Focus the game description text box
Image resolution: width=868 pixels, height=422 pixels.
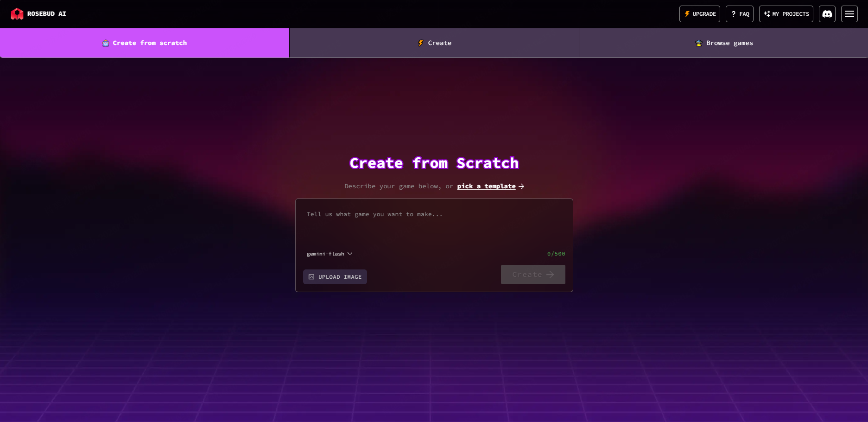click(434, 224)
